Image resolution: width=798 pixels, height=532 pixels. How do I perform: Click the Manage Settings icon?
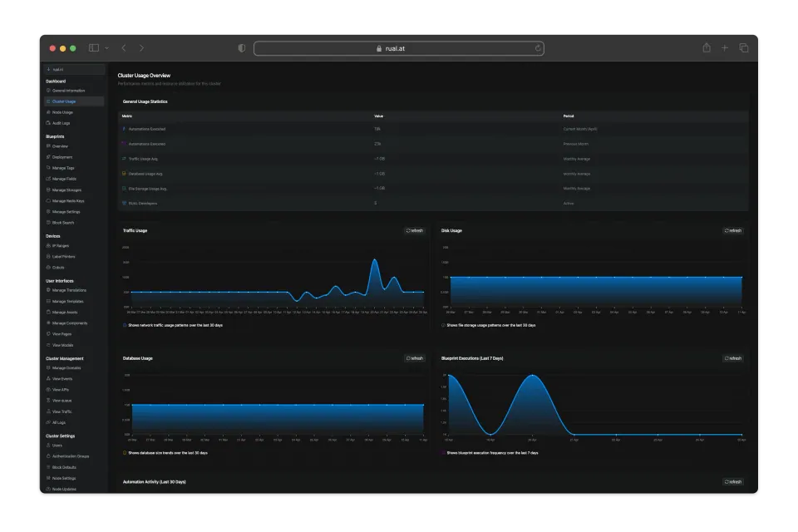[x=48, y=211]
